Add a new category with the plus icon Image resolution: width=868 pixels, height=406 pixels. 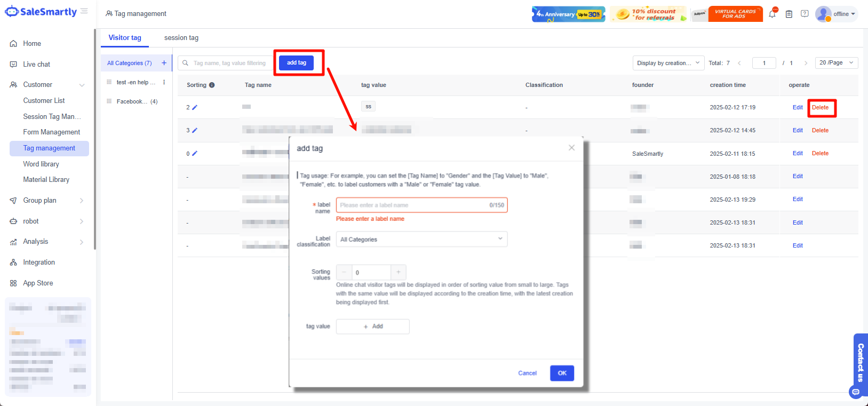[164, 63]
